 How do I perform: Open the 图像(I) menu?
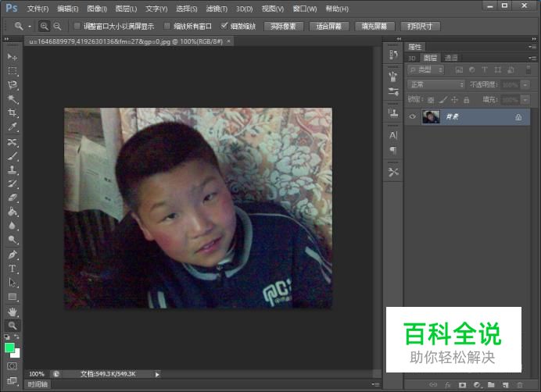[97, 9]
